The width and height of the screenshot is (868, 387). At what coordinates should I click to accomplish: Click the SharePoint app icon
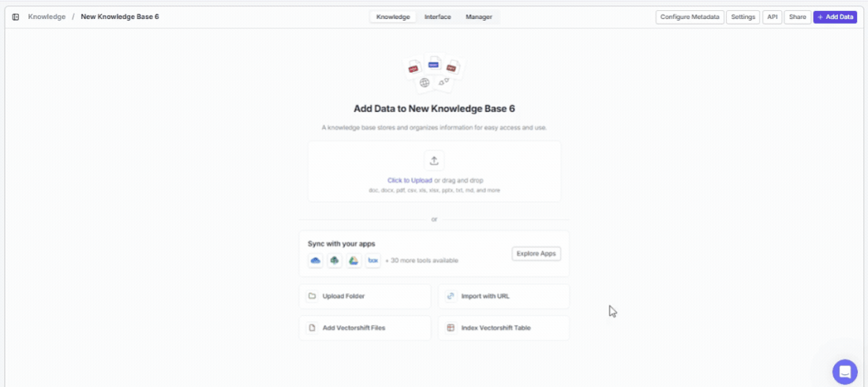pyautogui.click(x=335, y=261)
